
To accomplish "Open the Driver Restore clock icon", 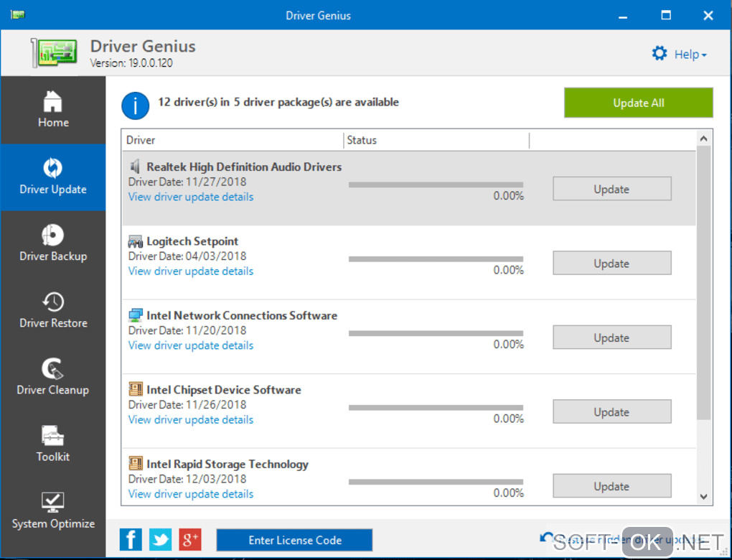I will [x=53, y=302].
